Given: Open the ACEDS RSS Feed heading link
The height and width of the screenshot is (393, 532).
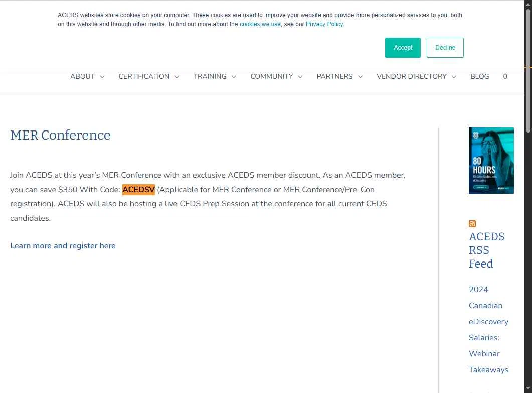Looking at the screenshot, I should point(486,250).
